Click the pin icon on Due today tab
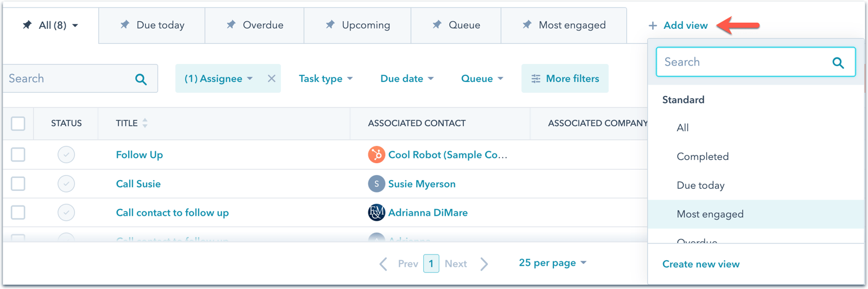The width and height of the screenshot is (868, 289). pos(125,24)
